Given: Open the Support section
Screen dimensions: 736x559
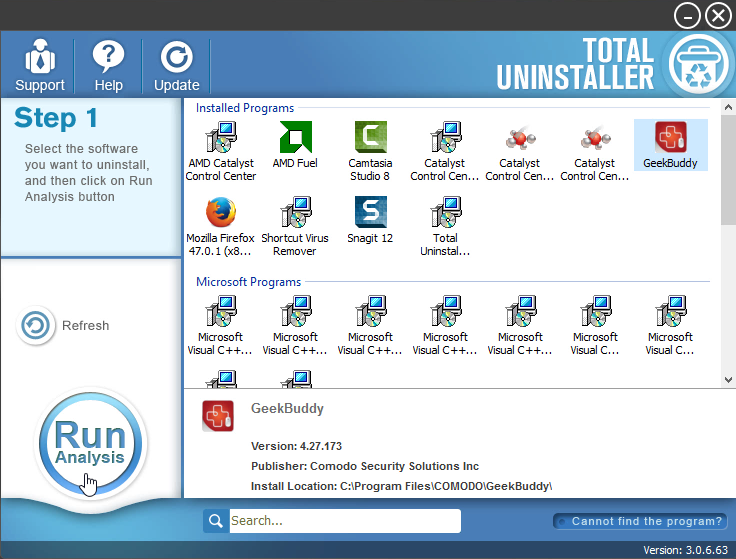Looking at the screenshot, I should tap(40, 65).
